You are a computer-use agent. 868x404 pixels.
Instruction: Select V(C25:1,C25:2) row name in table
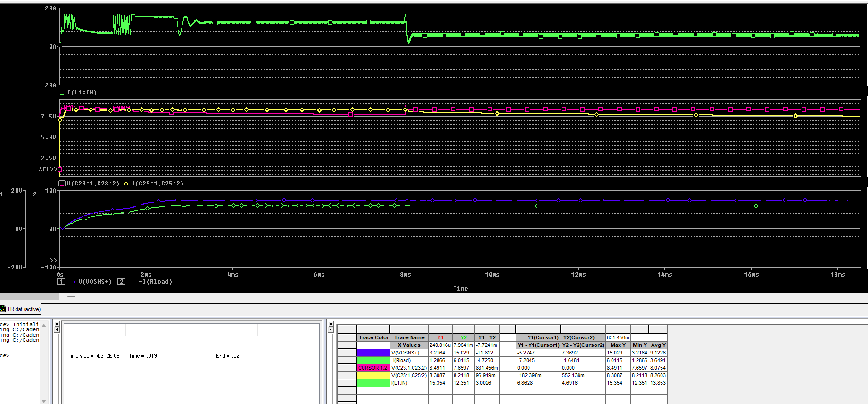point(409,375)
